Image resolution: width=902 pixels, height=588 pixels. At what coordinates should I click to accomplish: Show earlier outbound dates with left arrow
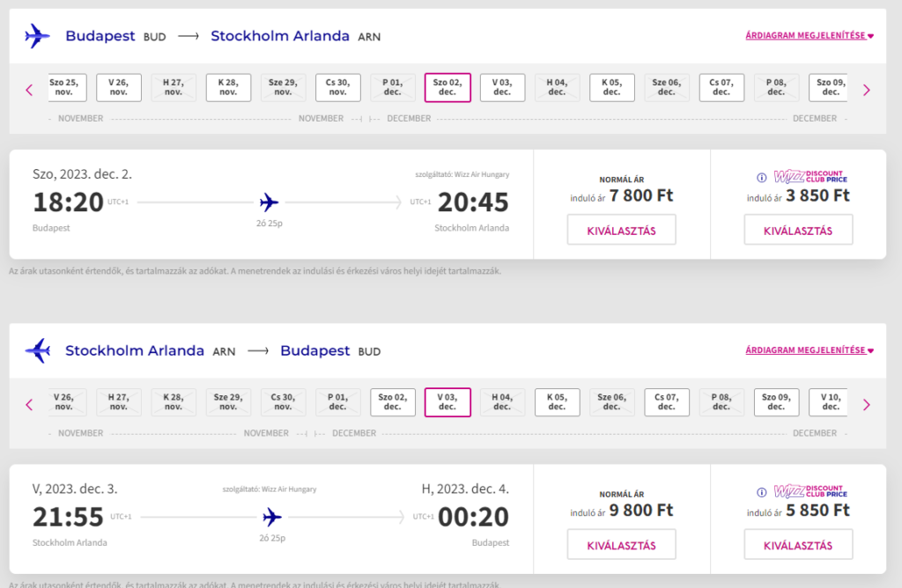pyautogui.click(x=29, y=91)
